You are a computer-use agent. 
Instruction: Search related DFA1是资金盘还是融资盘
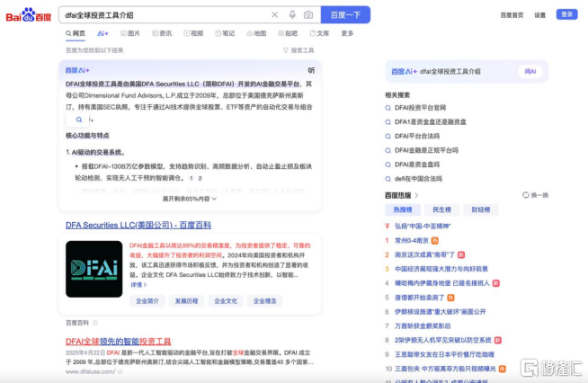coord(430,122)
